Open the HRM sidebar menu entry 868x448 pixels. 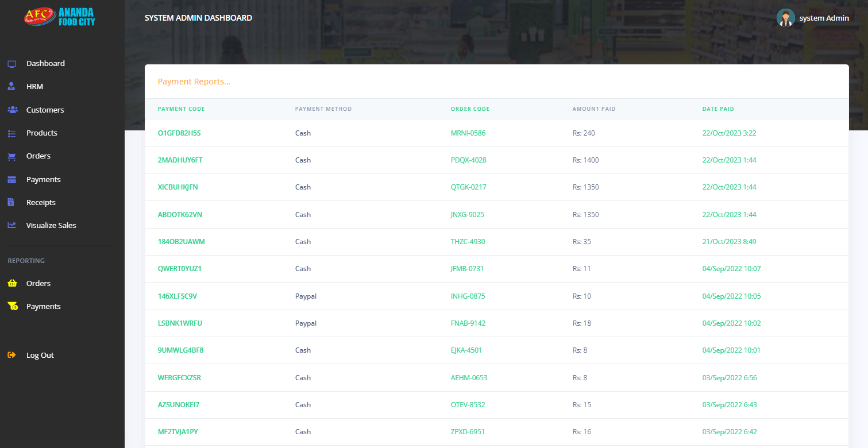pos(36,86)
